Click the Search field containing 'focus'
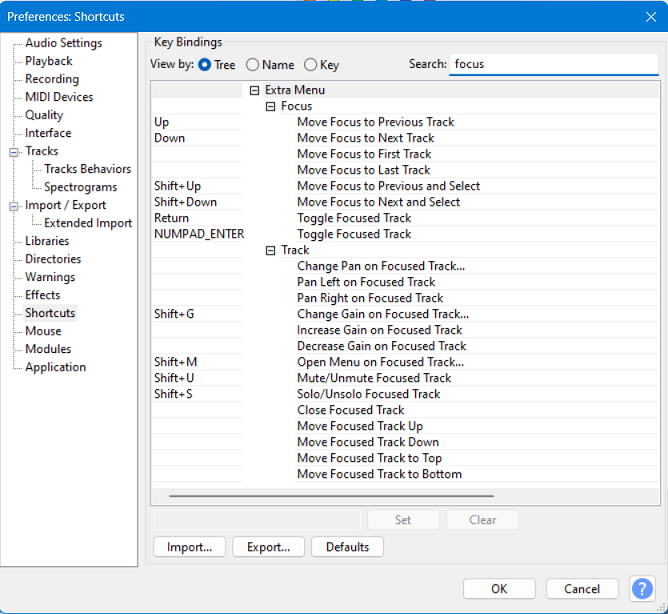 click(553, 64)
